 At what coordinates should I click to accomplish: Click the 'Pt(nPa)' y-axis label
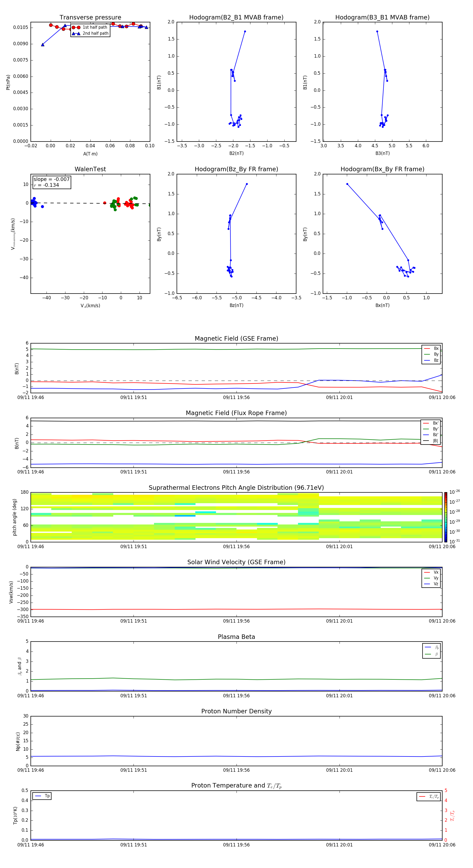click(8, 82)
